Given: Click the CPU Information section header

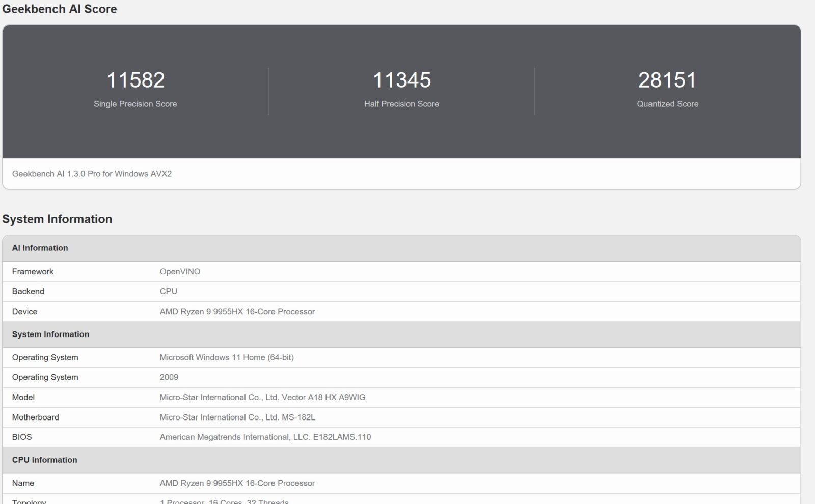Looking at the screenshot, I should point(45,460).
